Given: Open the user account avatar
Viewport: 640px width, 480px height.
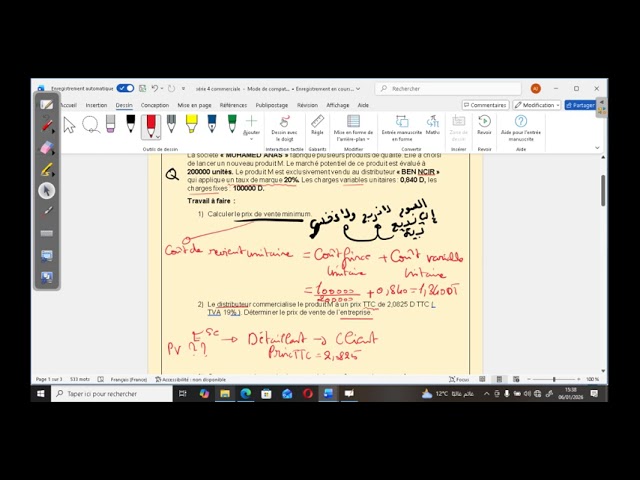Looking at the screenshot, I should 536,88.
